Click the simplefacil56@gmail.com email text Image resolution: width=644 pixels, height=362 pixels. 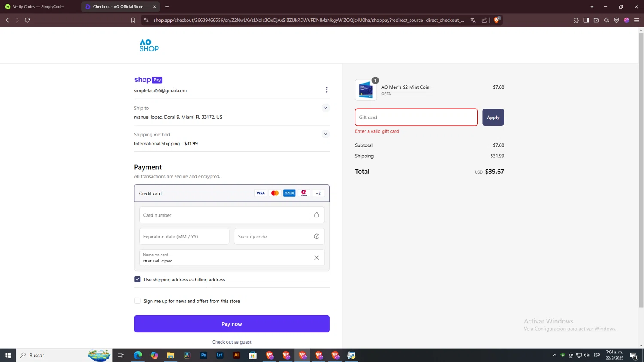click(x=160, y=90)
